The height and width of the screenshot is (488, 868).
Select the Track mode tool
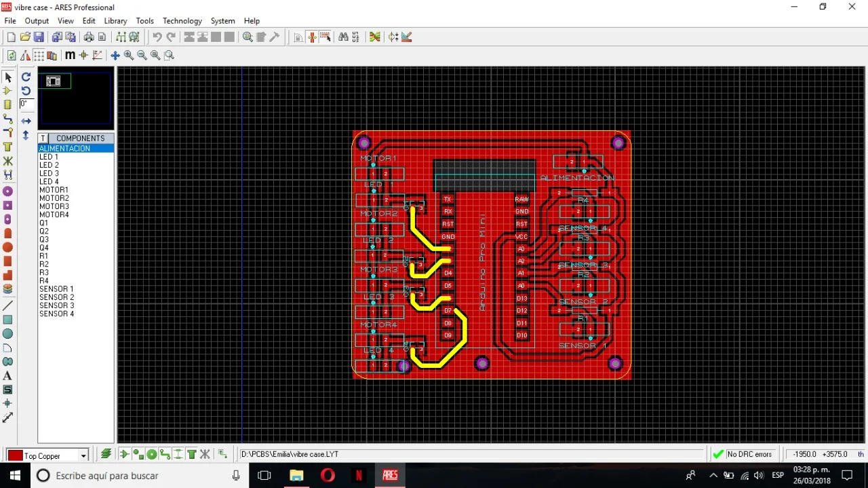coord(8,119)
